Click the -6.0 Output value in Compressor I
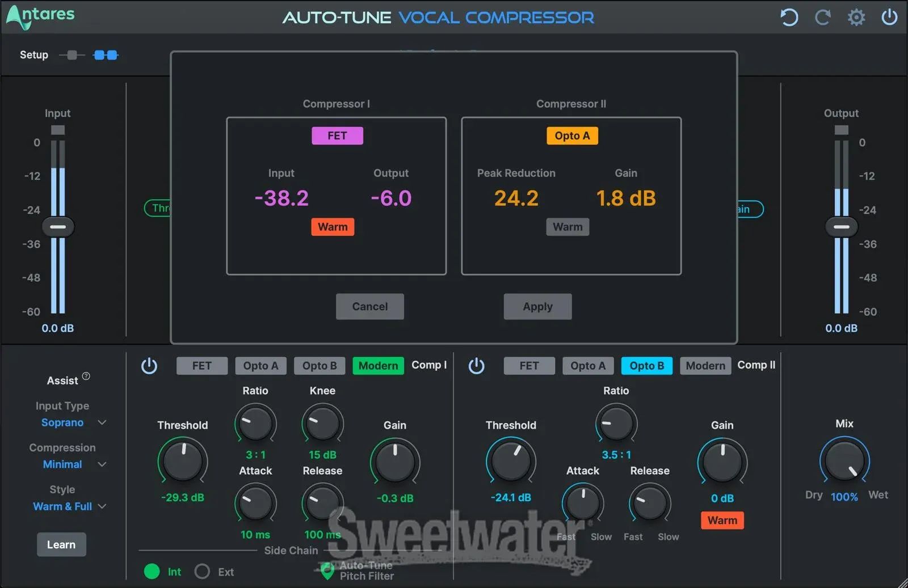This screenshot has height=588, width=908. [x=391, y=198]
